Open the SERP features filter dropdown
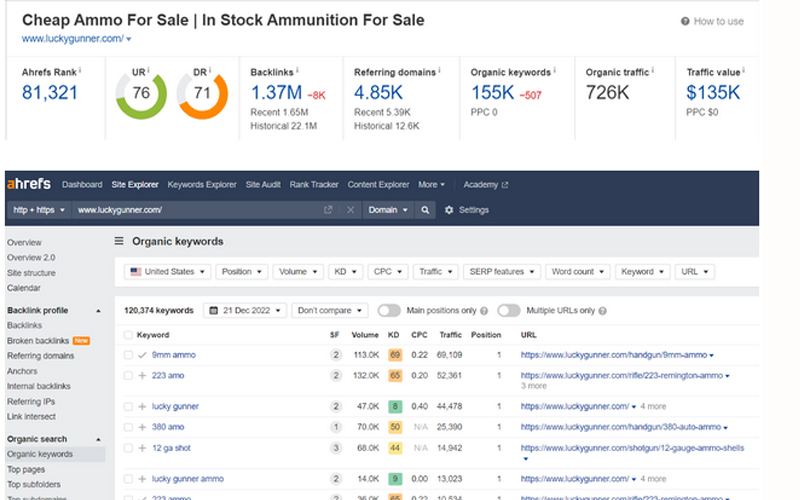800x500 pixels. point(502,271)
